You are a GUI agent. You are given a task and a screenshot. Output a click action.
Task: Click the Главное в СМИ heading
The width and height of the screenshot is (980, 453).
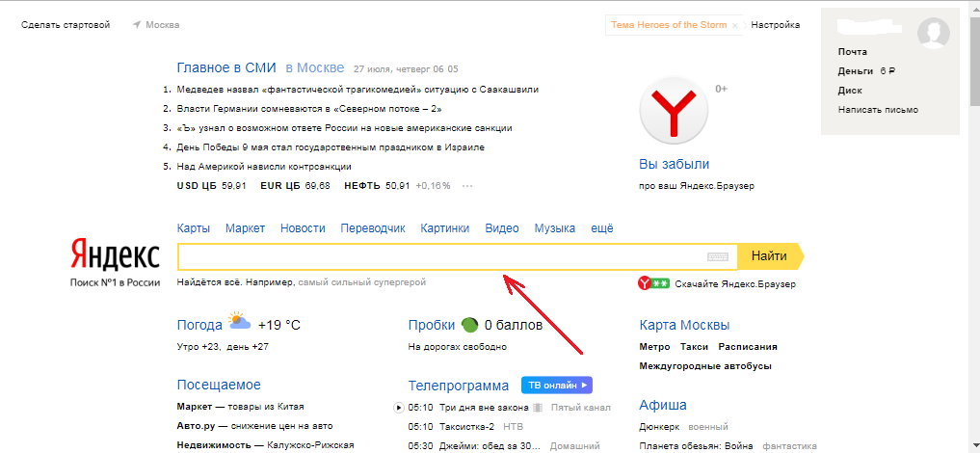click(x=227, y=67)
